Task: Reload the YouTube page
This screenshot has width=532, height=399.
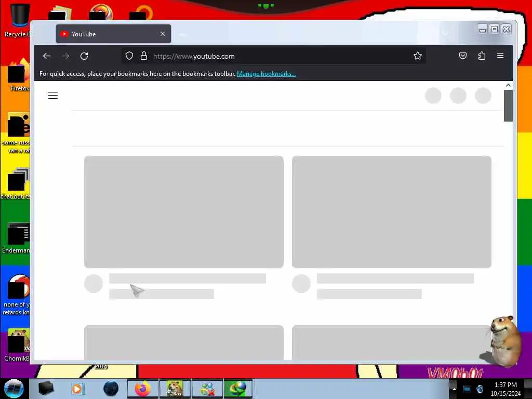Action: [x=84, y=56]
